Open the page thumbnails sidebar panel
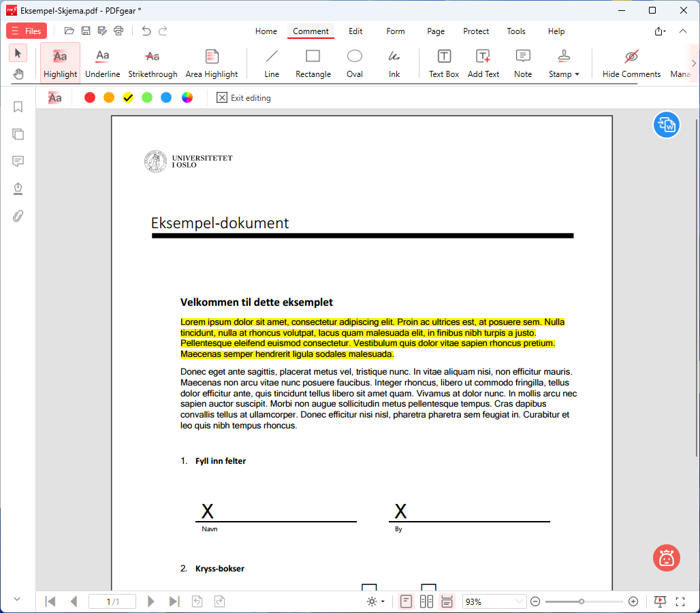700x613 pixels. coord(18,134)
